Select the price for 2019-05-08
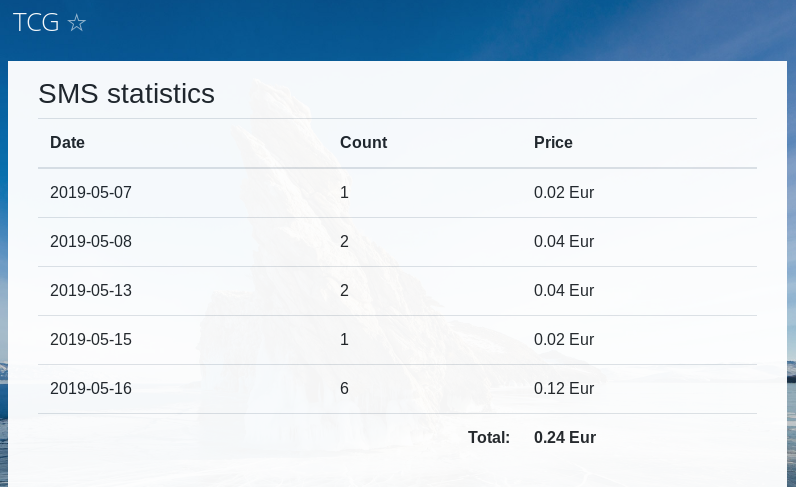796x487 pixels. click(x=564, y=241)
